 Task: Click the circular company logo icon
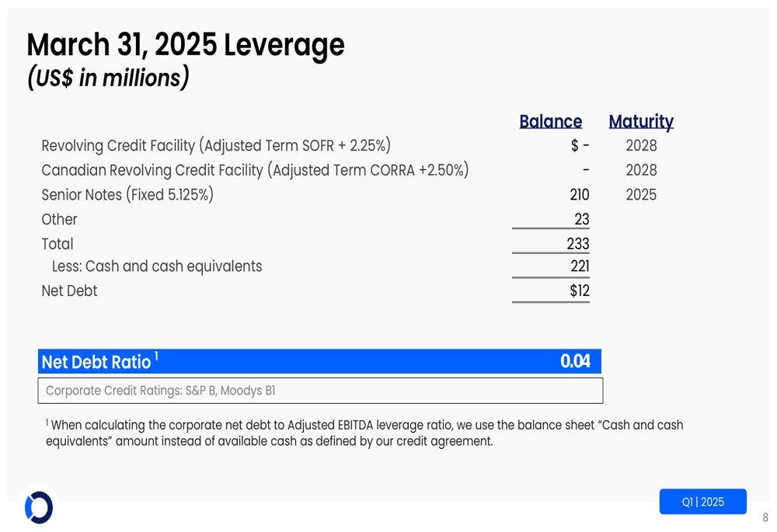39,507
